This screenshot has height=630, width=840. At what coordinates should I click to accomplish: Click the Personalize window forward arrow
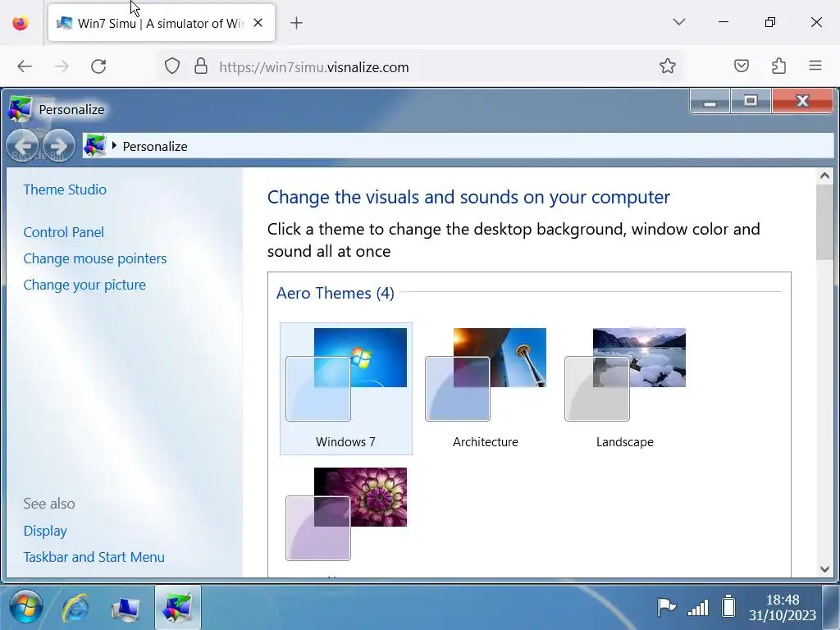(58, 146)
